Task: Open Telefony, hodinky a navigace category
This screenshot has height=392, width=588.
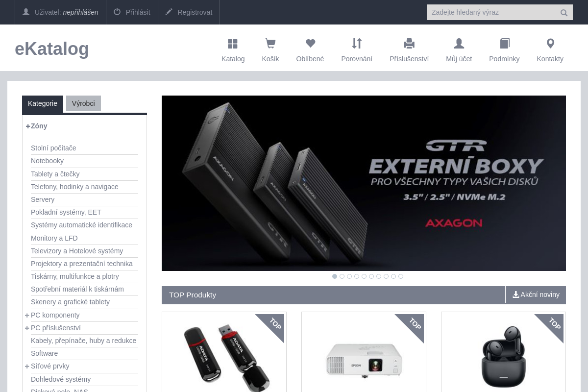Action: (74, 187)
